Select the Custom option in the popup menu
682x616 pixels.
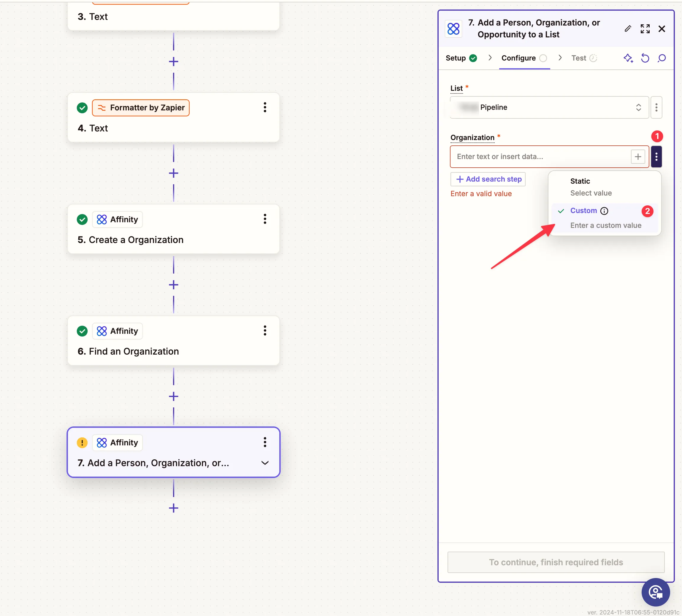pos(605,218)
